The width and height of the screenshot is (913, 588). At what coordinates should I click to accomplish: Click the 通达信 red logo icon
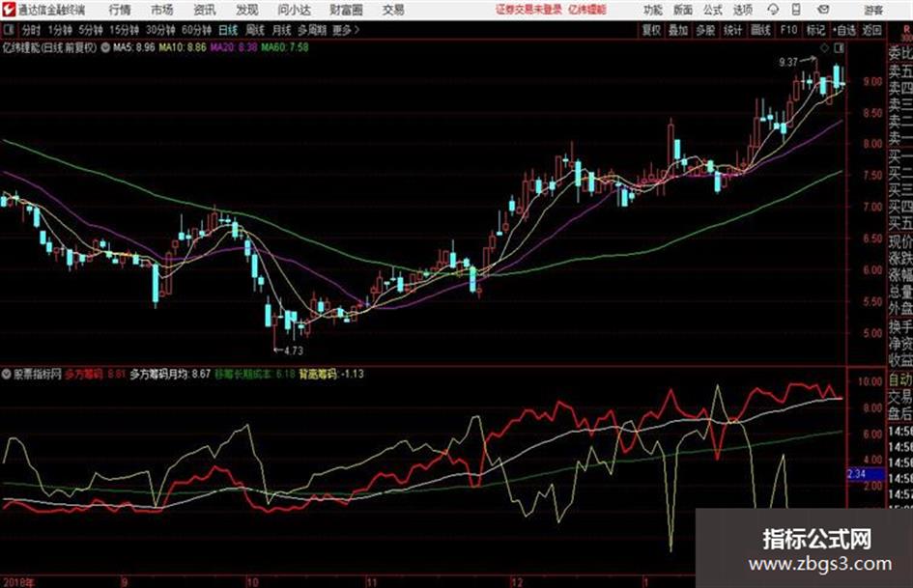[9, 10]
